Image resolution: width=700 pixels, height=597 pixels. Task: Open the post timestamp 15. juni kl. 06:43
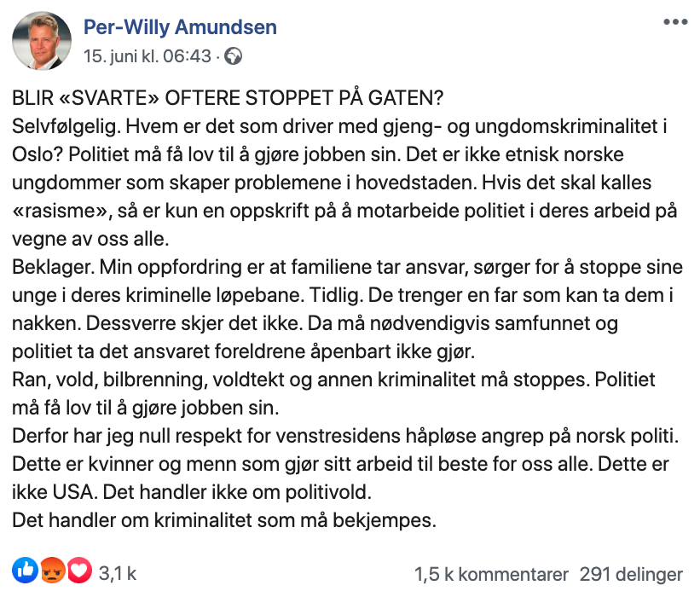pyautogui.click(x=147, y=57)
